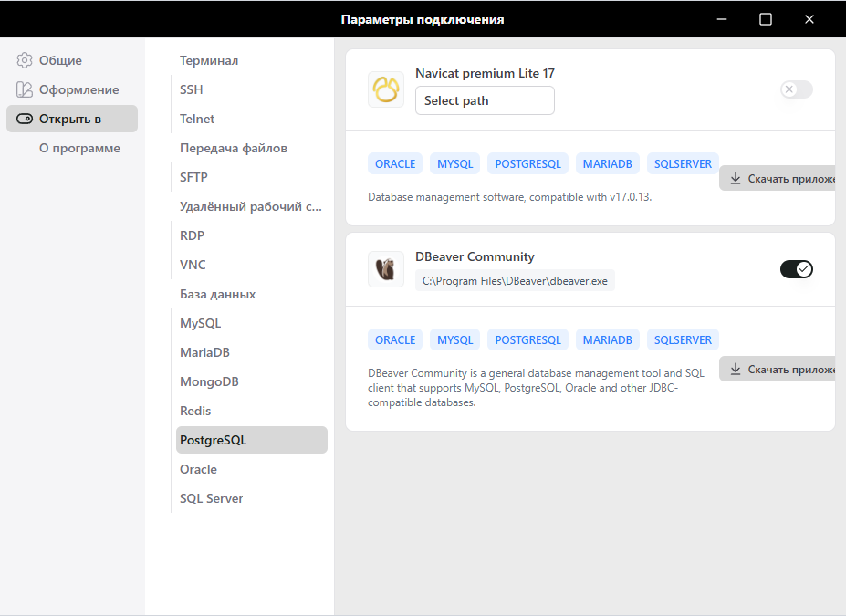Viewport: 846px width, 616px height.
Task: Click the Navicat premium Lite 17 title
Action: 485,73
